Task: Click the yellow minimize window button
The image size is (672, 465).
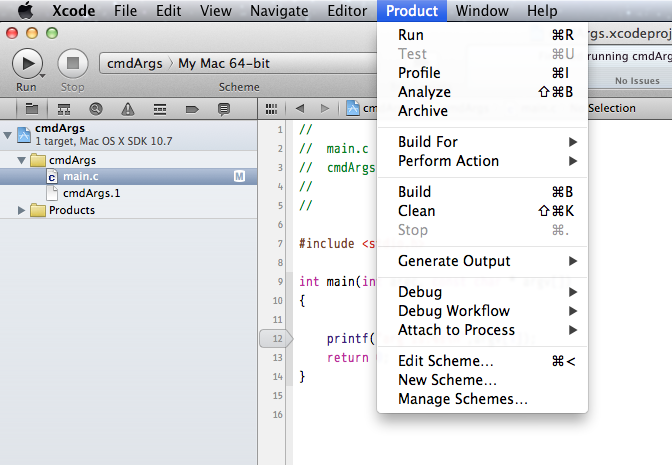Action: coord(32,33)
